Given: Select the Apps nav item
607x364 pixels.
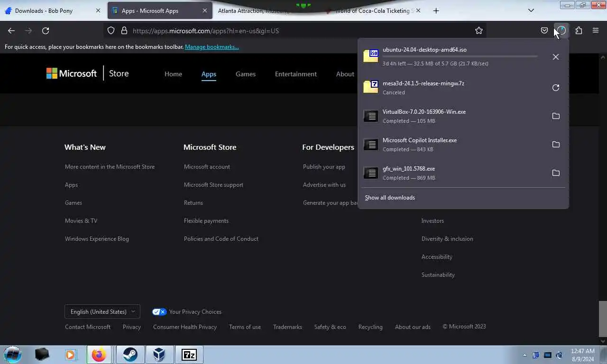Looking at the screenshot, I should click(209, 74).
